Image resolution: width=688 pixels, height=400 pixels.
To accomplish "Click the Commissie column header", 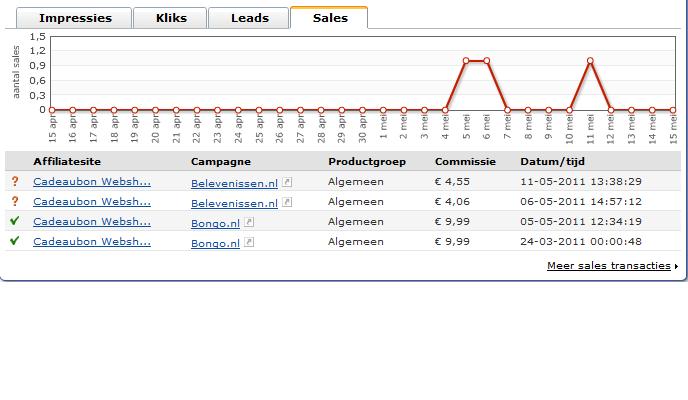I will 465,161.
